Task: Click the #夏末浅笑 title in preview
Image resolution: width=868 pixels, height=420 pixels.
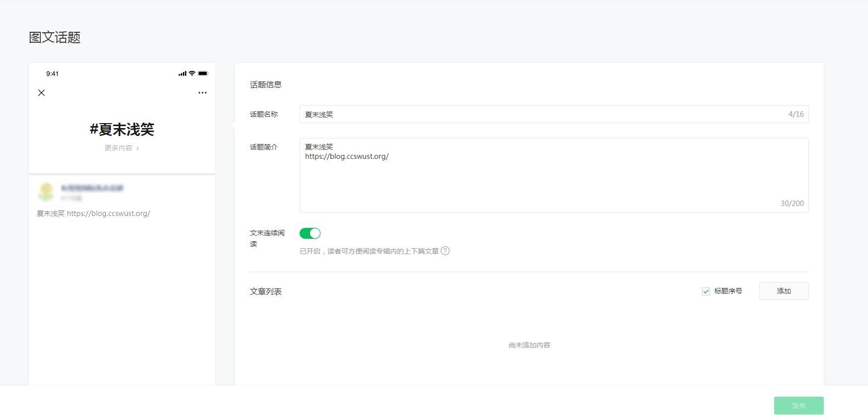Action: pyautogui.click(x=122, y=130)
